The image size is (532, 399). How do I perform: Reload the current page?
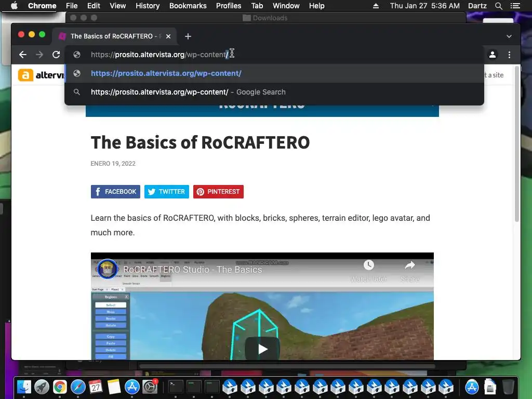click(x=56, y=55)
